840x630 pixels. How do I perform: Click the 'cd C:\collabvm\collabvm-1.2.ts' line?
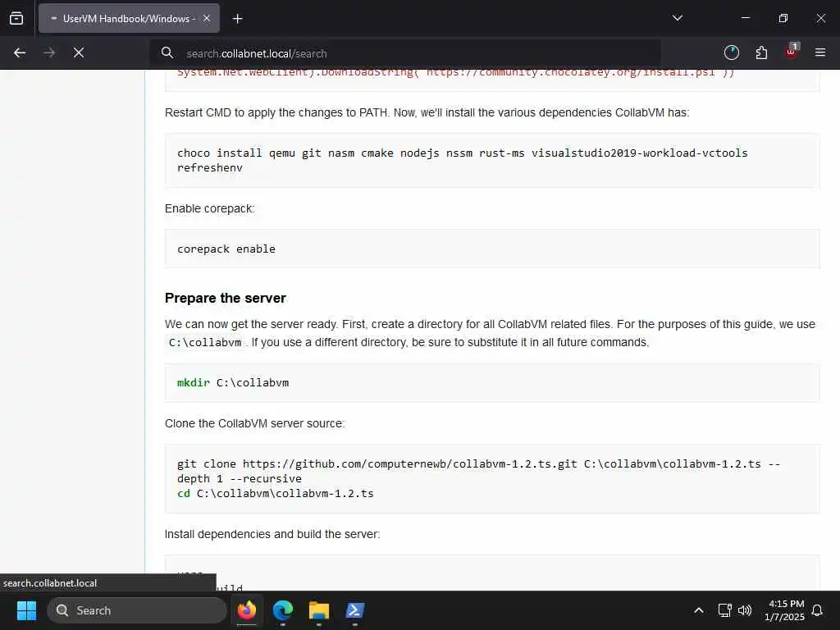pos(276,493)
